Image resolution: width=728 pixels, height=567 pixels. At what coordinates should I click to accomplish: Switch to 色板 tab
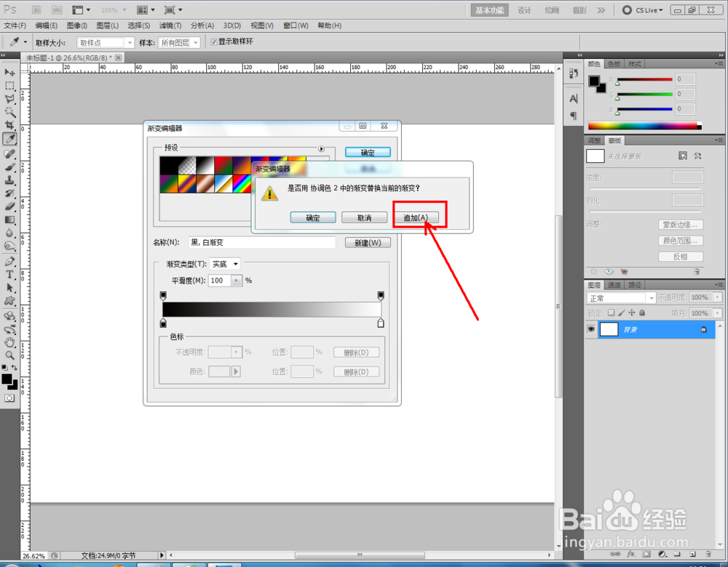coord(614,64)
